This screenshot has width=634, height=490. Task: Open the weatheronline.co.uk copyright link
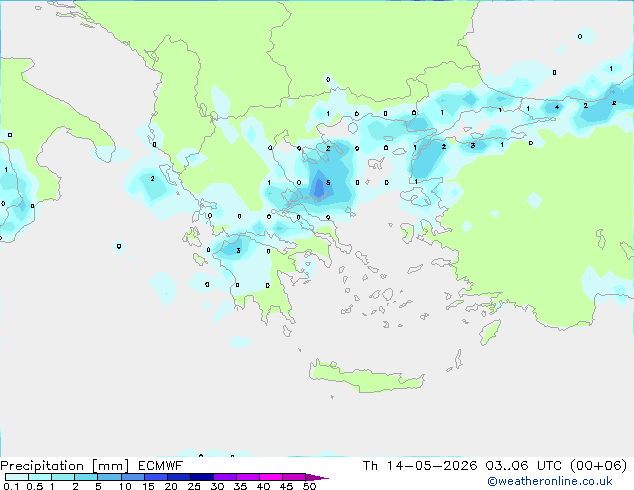click(x=550, y=481)
